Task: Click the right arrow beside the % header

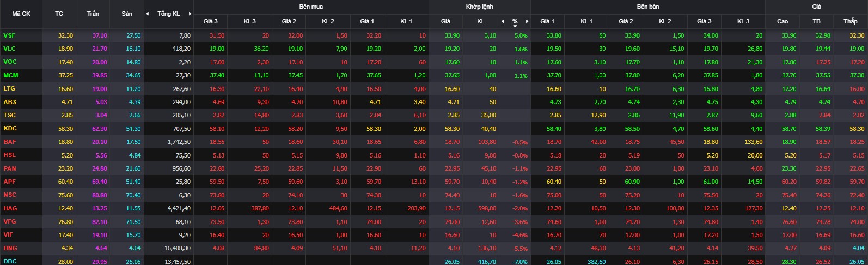Action: click(527, 21)
